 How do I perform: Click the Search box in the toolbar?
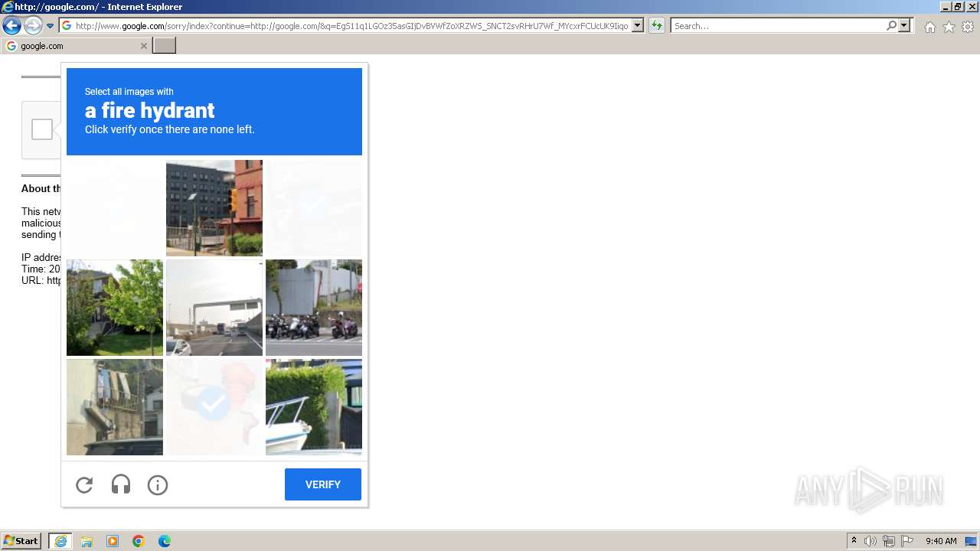tap(777, 26)
